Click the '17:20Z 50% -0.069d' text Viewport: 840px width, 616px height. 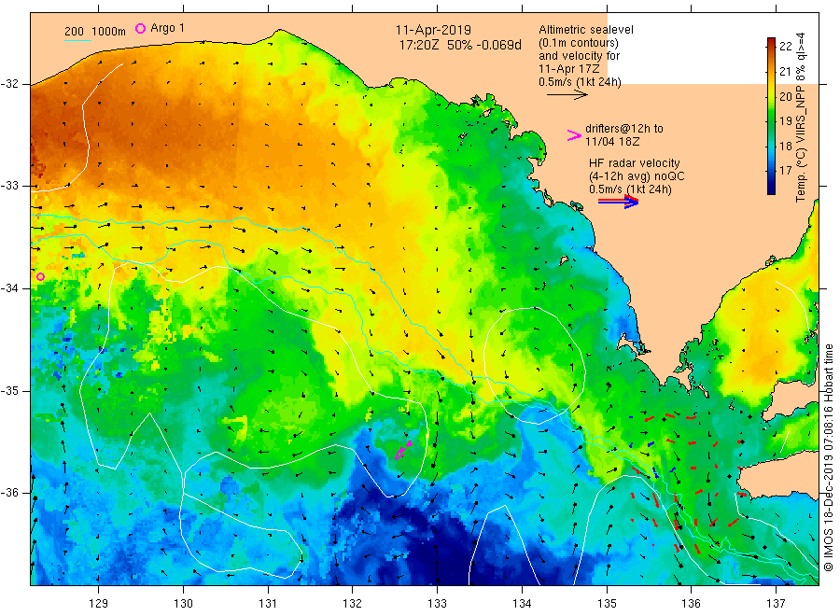pos(459,46)
